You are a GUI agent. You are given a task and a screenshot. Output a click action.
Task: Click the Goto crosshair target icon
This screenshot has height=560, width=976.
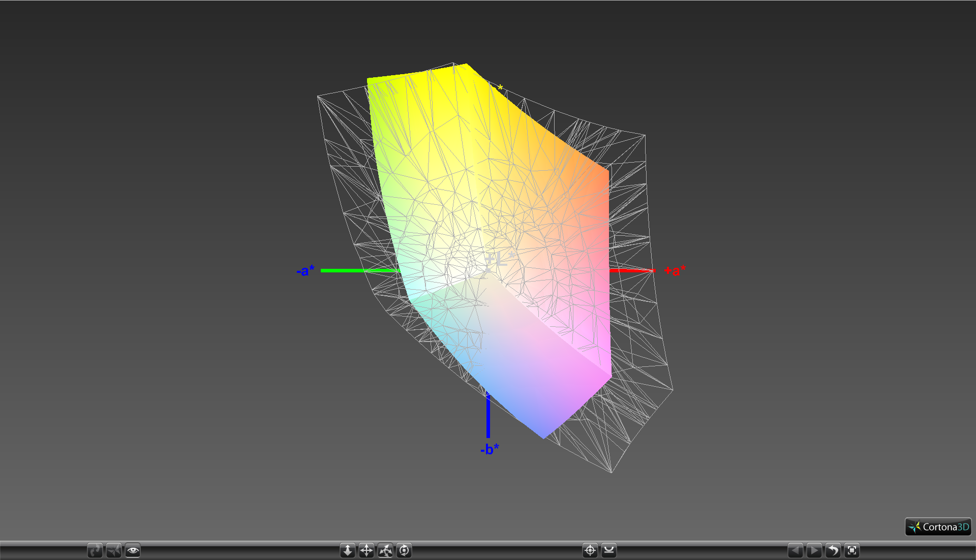590,550
